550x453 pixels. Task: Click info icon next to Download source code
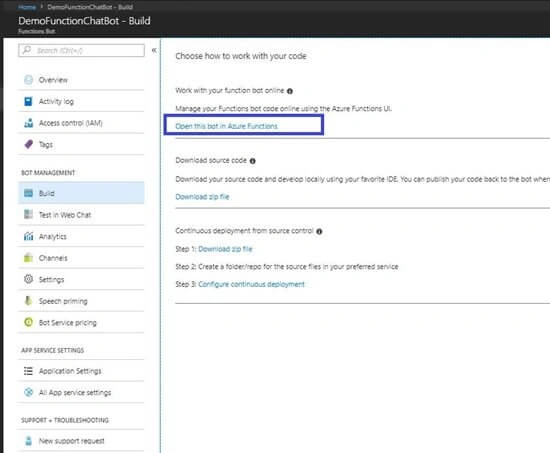click(253, 161)
